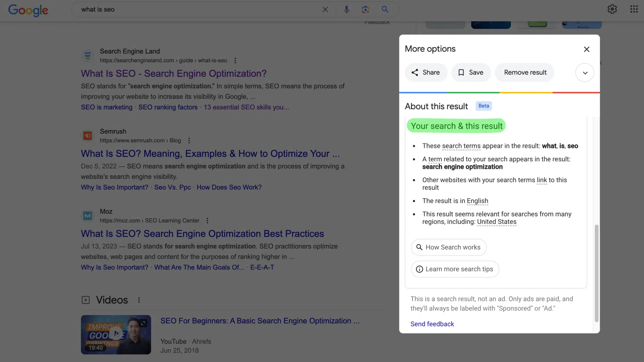This screenshot has height=362, width=644.
Task: Expand more options with chevron button
Action: click(585, 73)
